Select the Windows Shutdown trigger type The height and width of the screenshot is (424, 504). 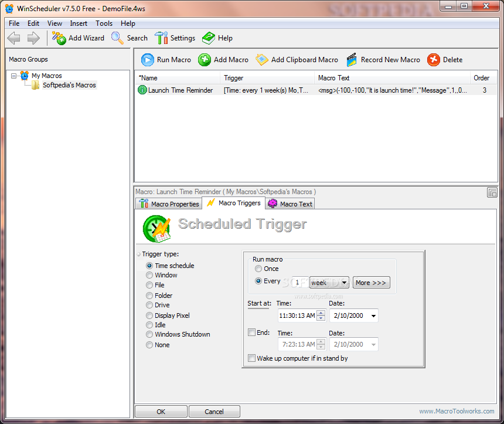149,335
